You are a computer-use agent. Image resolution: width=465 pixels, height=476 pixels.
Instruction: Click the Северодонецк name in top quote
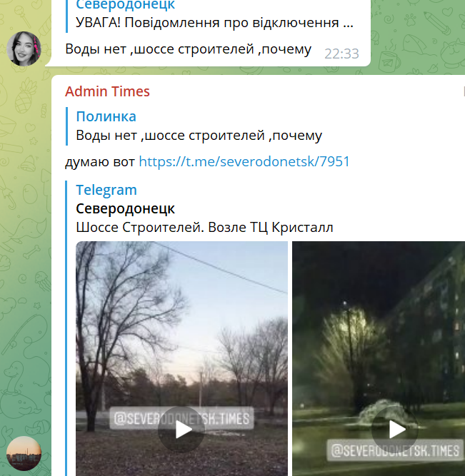[x=125, y=5]
